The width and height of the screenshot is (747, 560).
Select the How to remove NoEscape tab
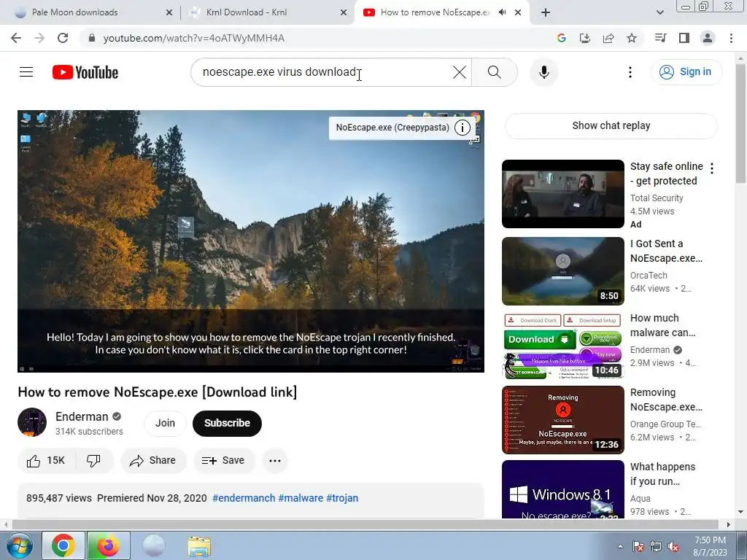435,12
